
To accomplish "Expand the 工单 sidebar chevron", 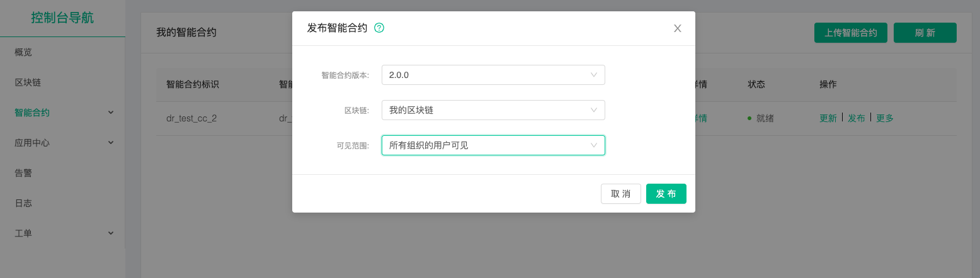I will (111, 233).
